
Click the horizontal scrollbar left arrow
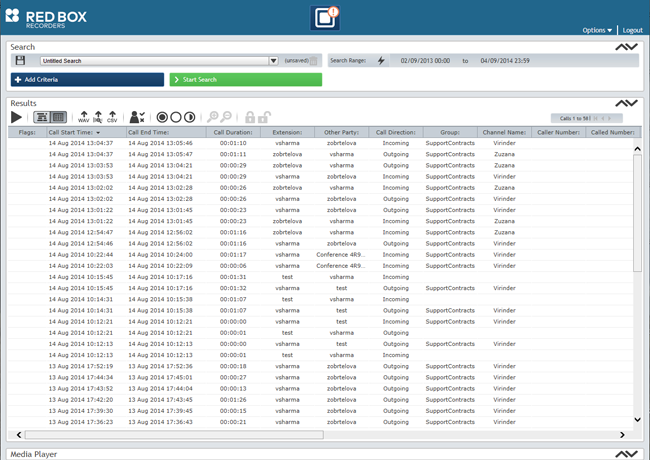(x=19, y=435)
